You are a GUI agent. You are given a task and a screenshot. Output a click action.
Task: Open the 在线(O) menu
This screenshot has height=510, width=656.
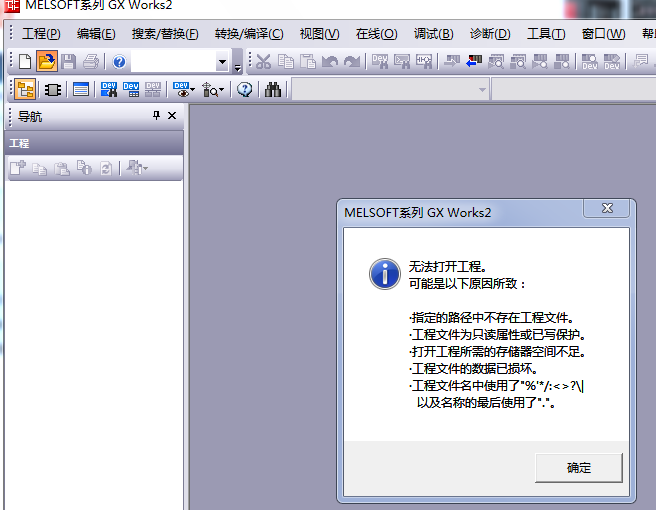376,33
